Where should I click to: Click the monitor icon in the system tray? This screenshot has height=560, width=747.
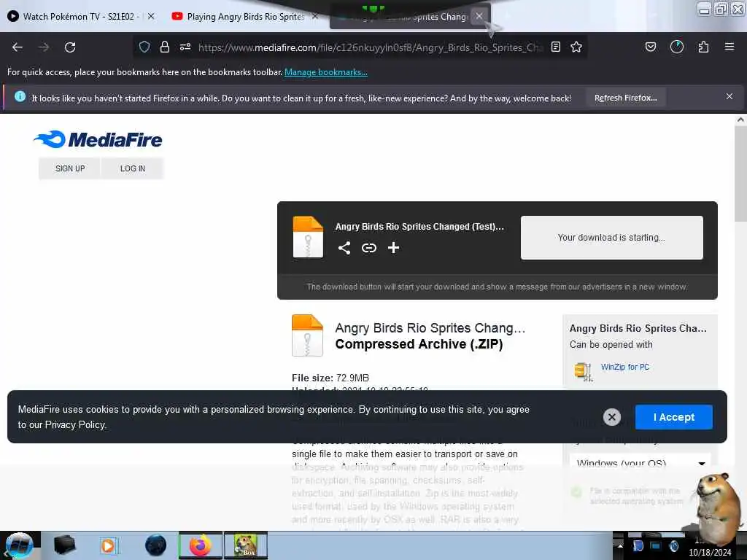point(656,545)
